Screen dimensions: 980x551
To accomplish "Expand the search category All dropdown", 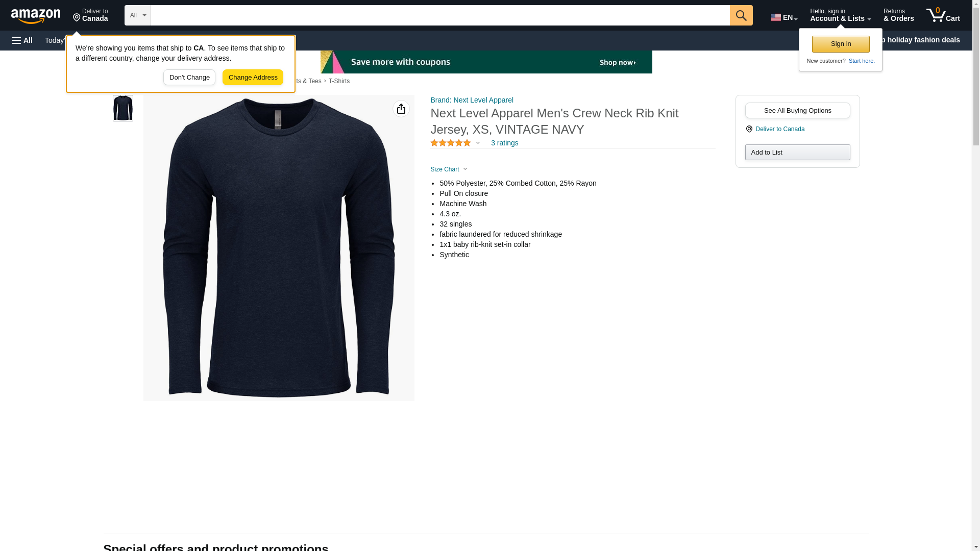I will (137, 15).
